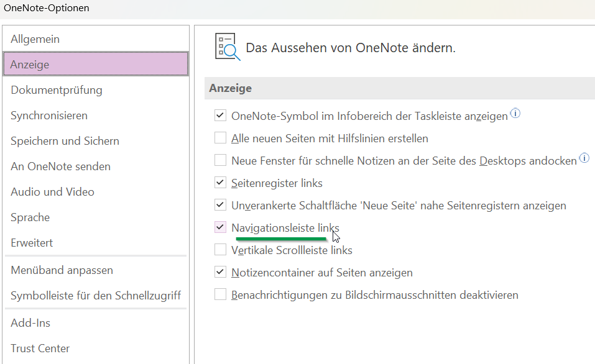Check Benachrichtigungen zu Bildschirmausschnitten deaktivieren
The width and height of the screenshot is (595, 364).
220,294
